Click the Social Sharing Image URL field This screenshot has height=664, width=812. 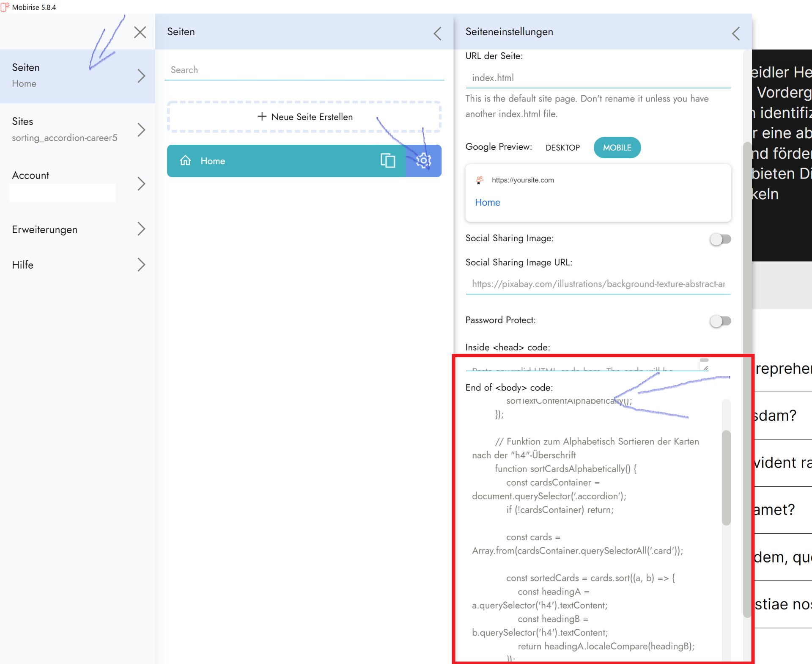pyautogui.click(x=598, y=284)
